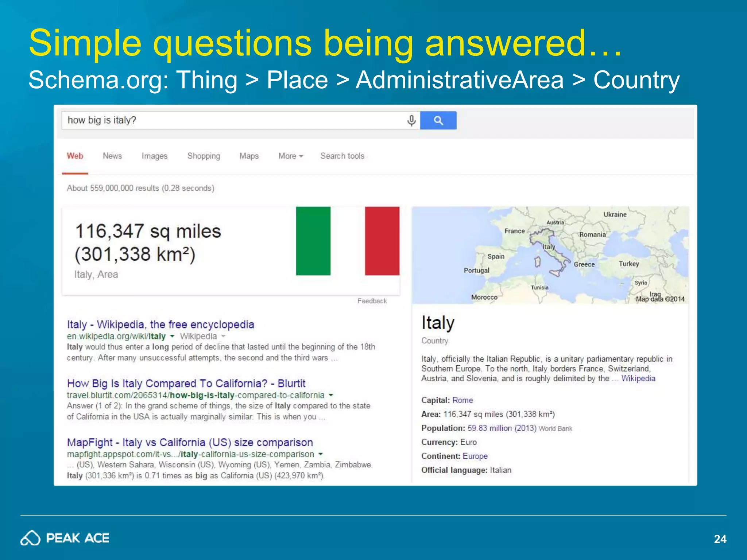747x560 pixels.
Task: Click the Wikipedia link in Italy description
Action: pos(638,378)
